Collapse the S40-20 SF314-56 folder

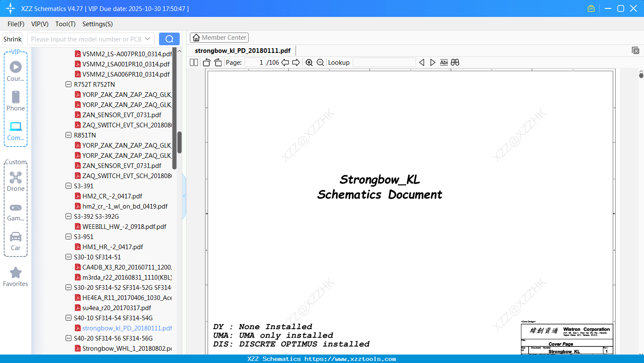click(69, 338)
